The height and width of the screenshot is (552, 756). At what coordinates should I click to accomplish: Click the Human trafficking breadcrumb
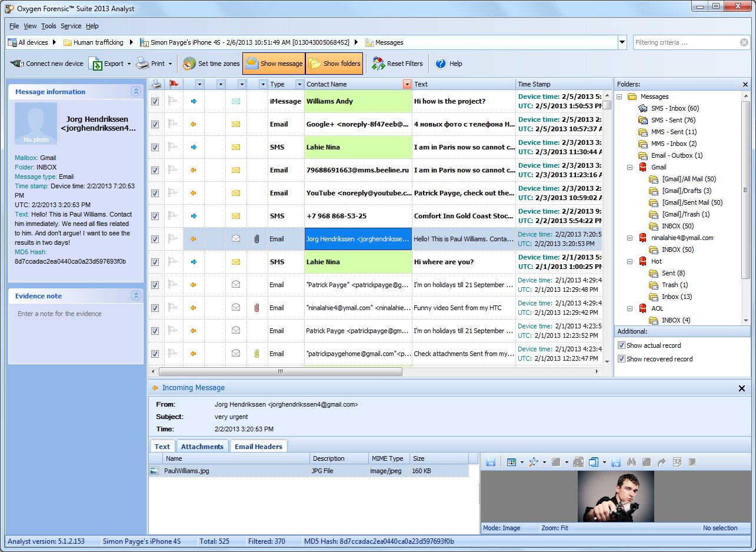pyautogui.click(x=98, y=42)
